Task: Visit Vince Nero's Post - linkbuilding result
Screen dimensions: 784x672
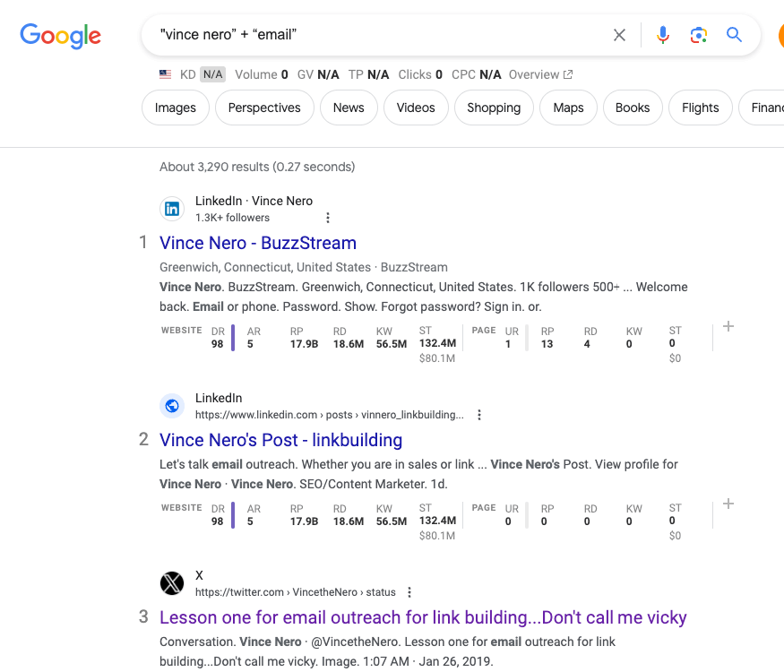Action: 280,440
